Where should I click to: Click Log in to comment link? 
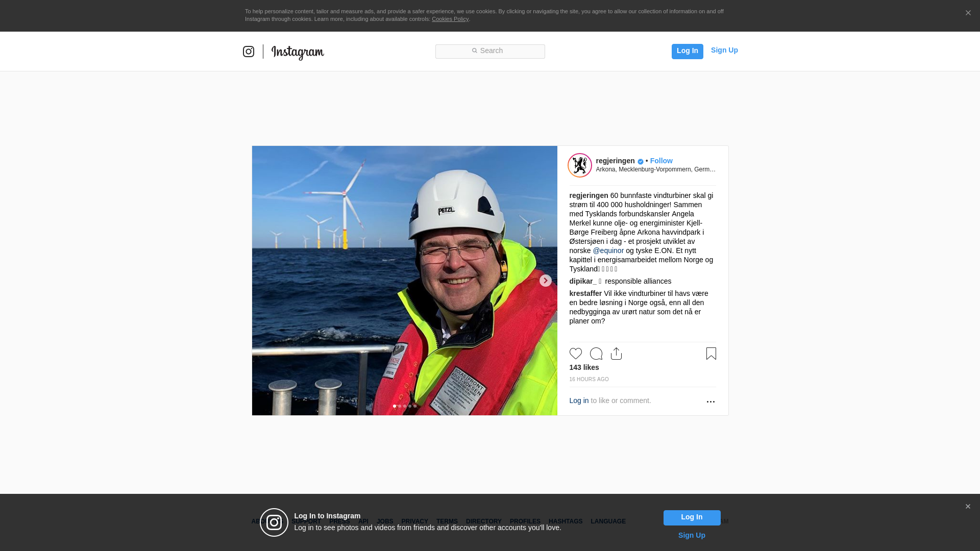coord(579,400)
